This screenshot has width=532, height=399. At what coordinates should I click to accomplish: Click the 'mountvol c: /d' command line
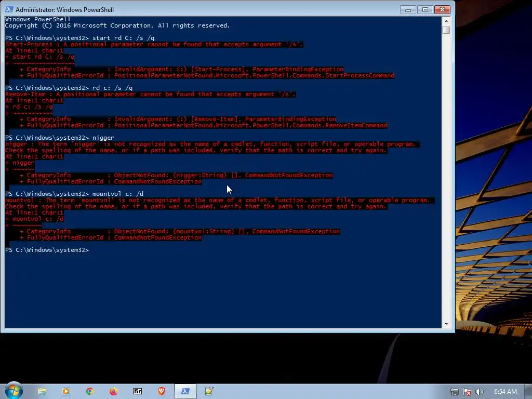tap(74, 194)
